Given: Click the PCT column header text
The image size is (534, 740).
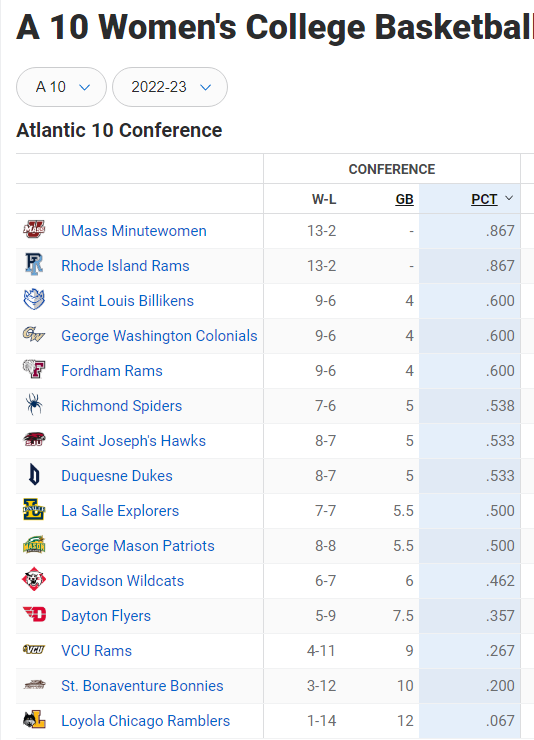Looking at the screenshot, I should pyautogui.click(x=484, y=199).
